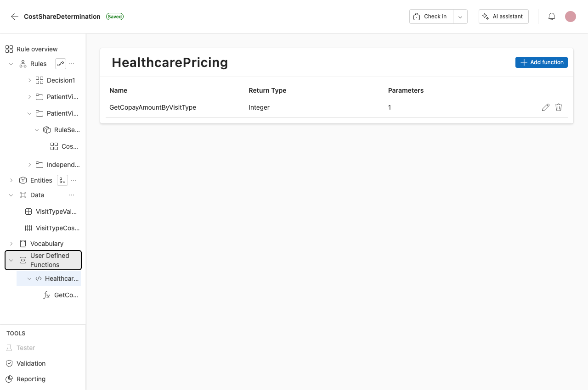This screenshot has height=390, width=588.
Task: Click the Add function button
Action: 541,62
